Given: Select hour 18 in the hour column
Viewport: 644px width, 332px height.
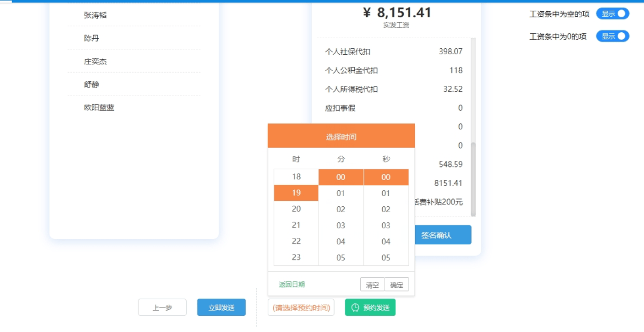Looking at the screenshot, I should coord(296,177).
